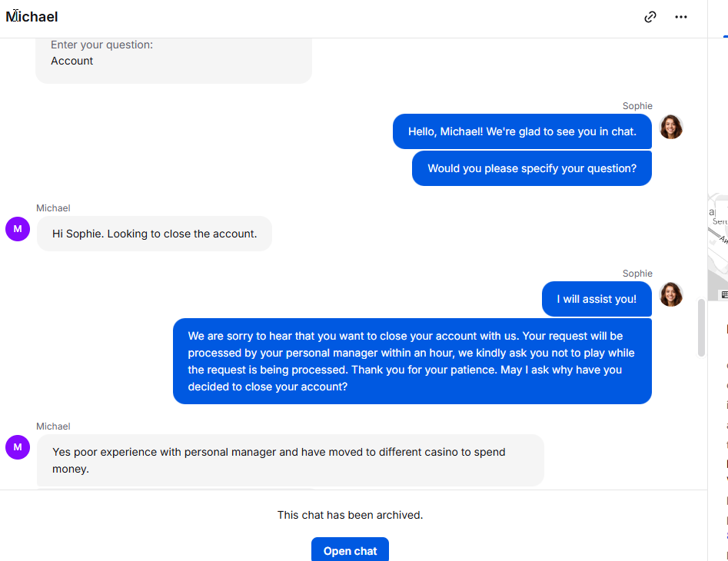Click the 'Hi Sophie. Looking to close the account.' message
Screen dimensions: 728x561
(x=155, y=234)
